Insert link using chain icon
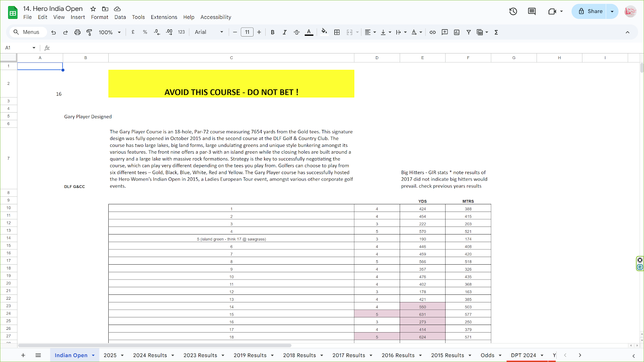The height and width of the screenshot is (362, 644). click(433, 32)
